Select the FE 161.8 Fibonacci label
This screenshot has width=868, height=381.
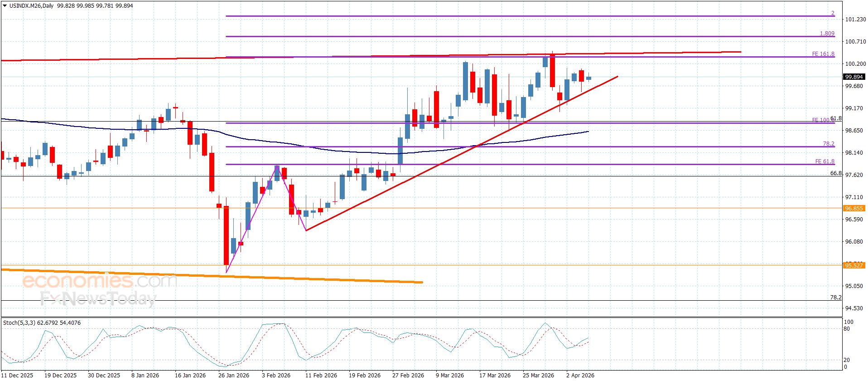823,54
